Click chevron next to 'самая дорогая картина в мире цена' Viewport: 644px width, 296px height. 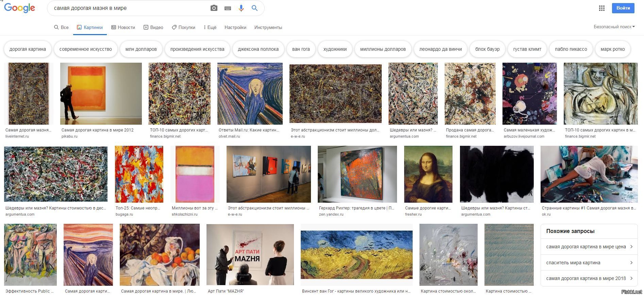pyautogui.click(x=631, y=247)
